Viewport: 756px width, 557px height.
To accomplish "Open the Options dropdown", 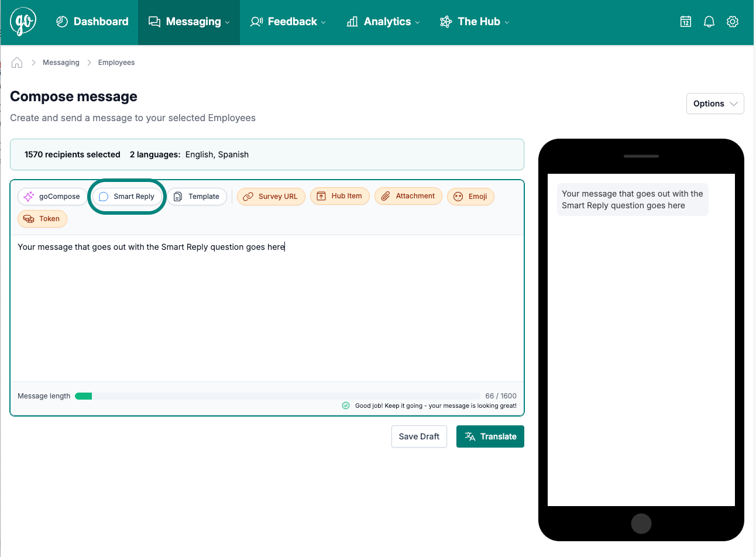I will [x=714, y=103].
